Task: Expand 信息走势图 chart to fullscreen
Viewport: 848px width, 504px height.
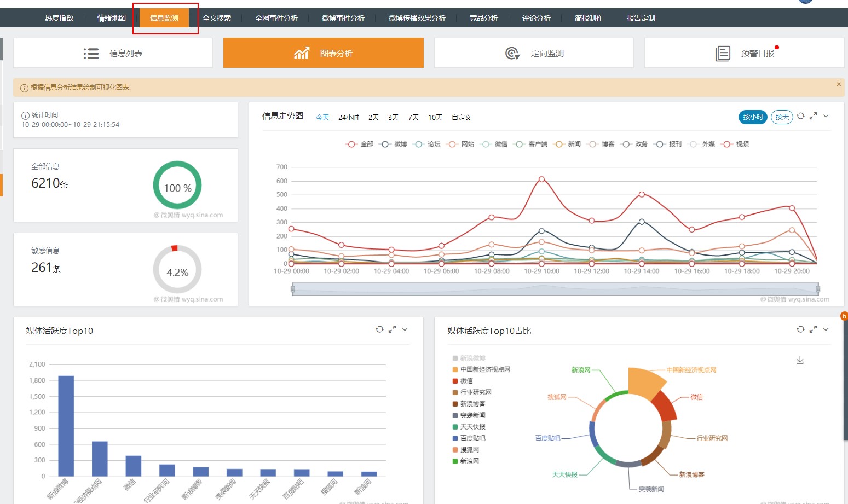Action: (x=813, y=116)
